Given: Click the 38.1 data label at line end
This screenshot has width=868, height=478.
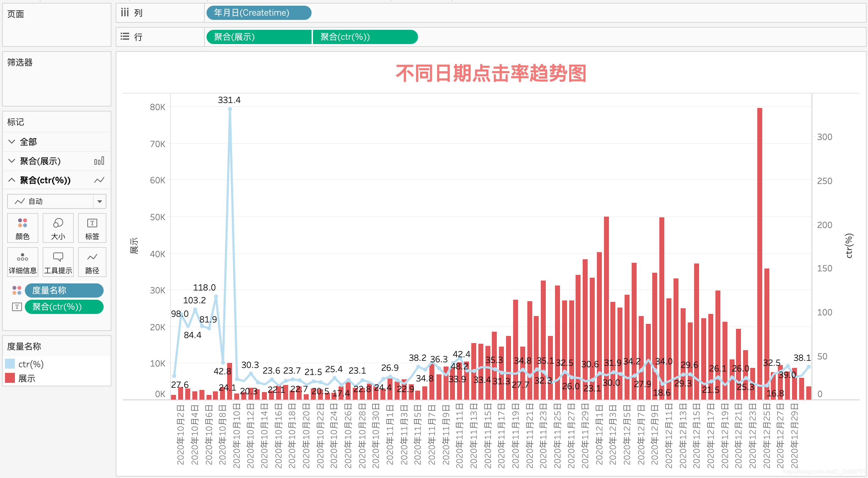Looking at the screenshot, I should [x=802, y=358].
